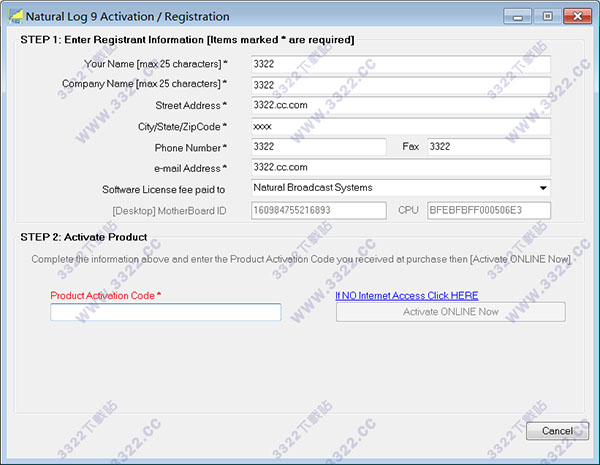Click the MotherBoard ID field
The image size is (600, 465).
[x=319, y=210]
